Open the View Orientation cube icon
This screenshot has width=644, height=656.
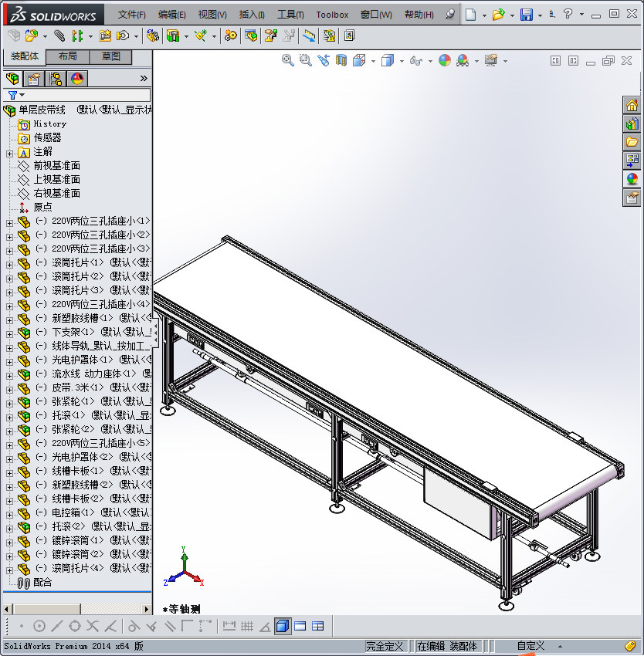[x=359, y=61]
